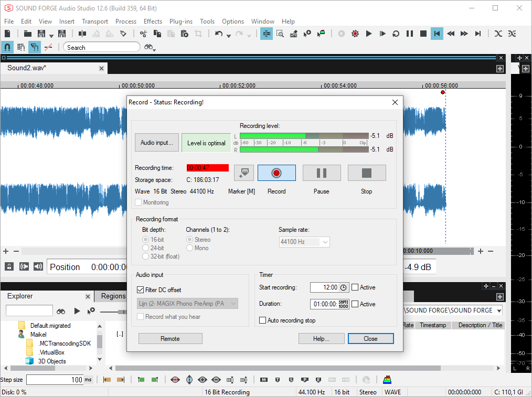The height and width of the screenshot is (397, 532).
Task: Open the Process menu
Action: pyautogui.click(x=126, y=22)
